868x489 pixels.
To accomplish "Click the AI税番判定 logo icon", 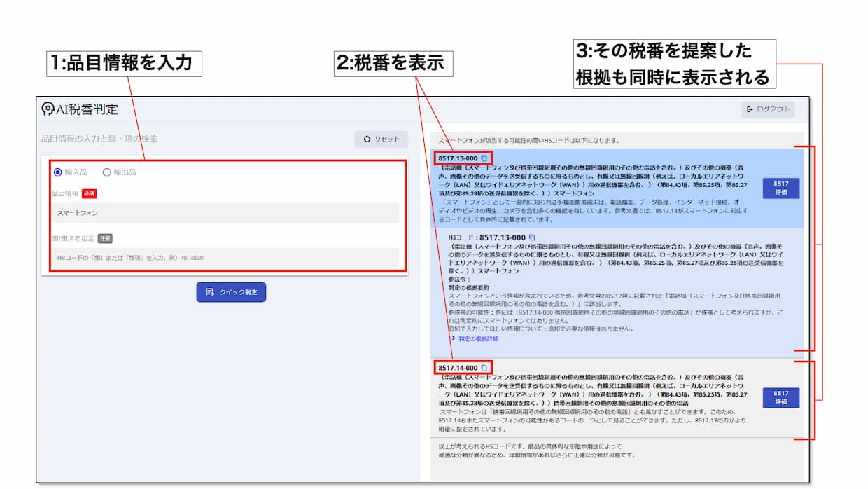I will tap(48, 109).
